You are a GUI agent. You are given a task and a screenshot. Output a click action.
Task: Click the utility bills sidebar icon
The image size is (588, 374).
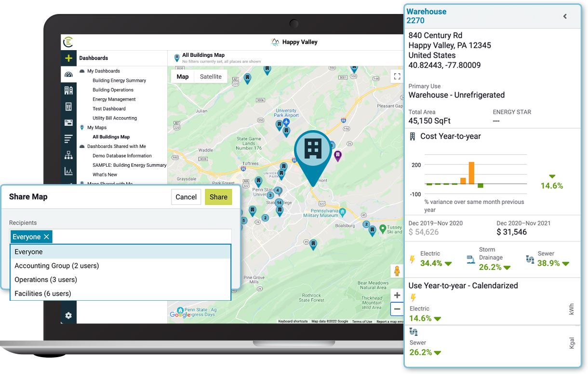point(68,122)
